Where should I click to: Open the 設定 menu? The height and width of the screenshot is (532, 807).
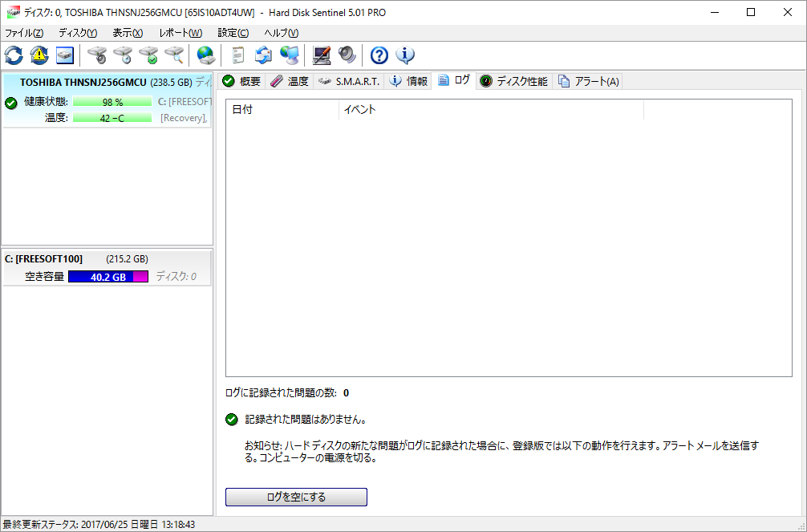233,33
